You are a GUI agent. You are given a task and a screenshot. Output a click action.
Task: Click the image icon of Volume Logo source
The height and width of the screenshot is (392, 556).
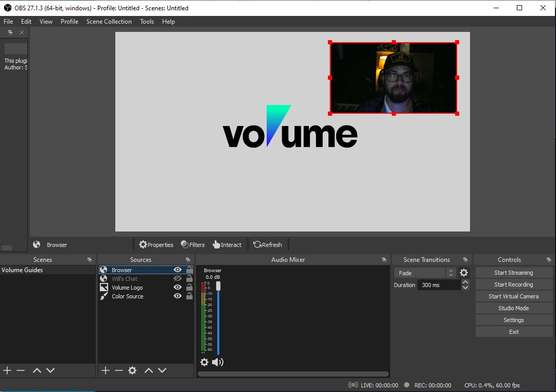pos(104,288)
